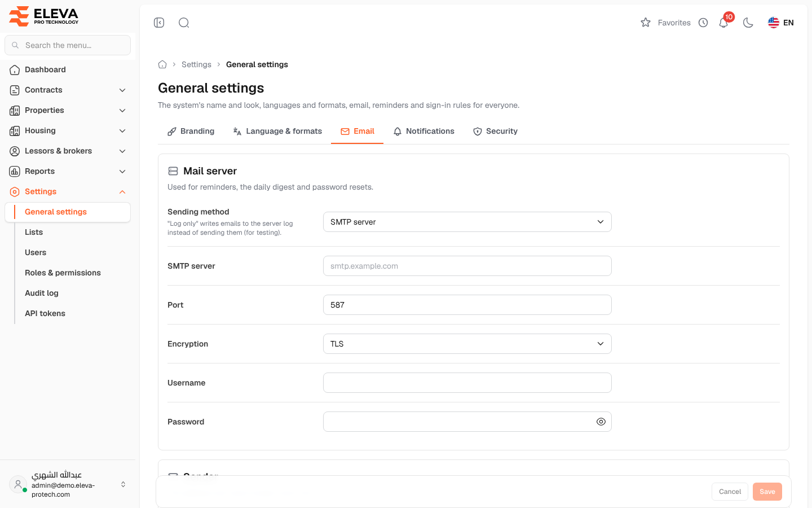Collapse the sidebar panel icon
812x508 pixels.
pyautogui.click(x=159, y=23)
